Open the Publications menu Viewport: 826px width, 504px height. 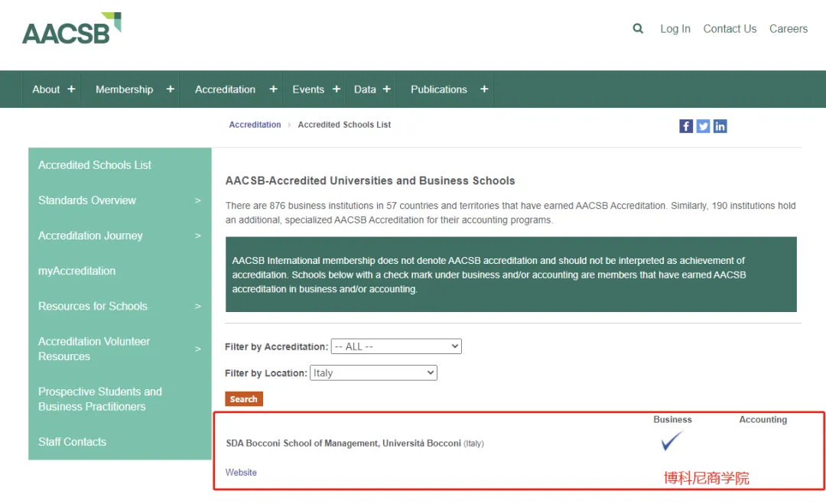(x=439, y=89)
